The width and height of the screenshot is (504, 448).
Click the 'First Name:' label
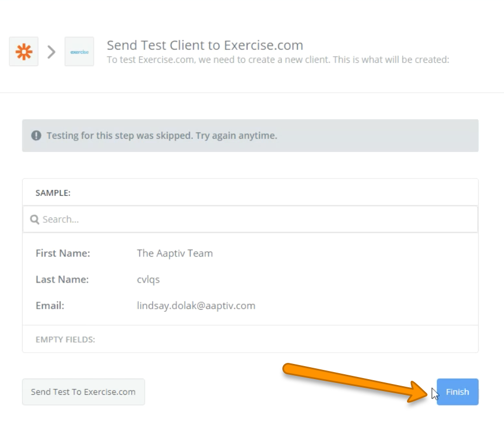(63, 253)
